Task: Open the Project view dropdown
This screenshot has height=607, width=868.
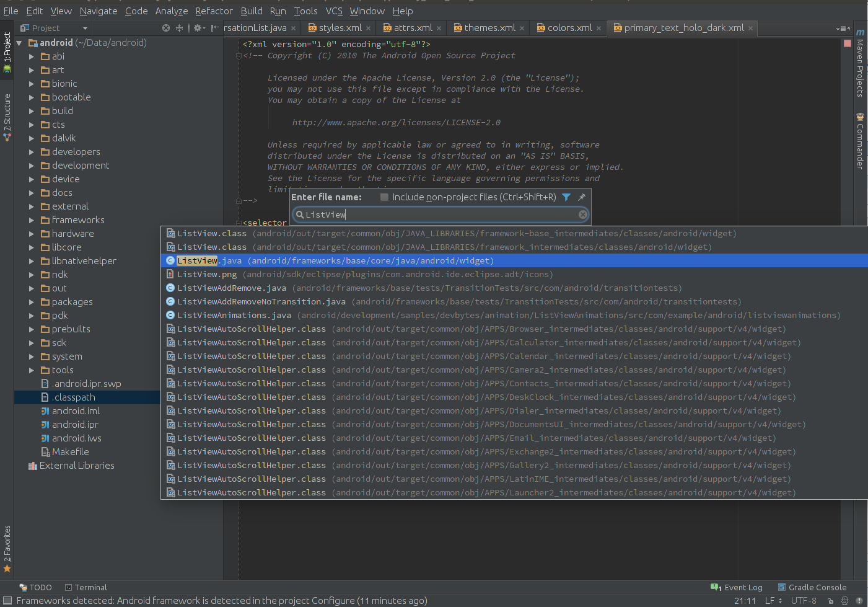Action: point(85,28)
